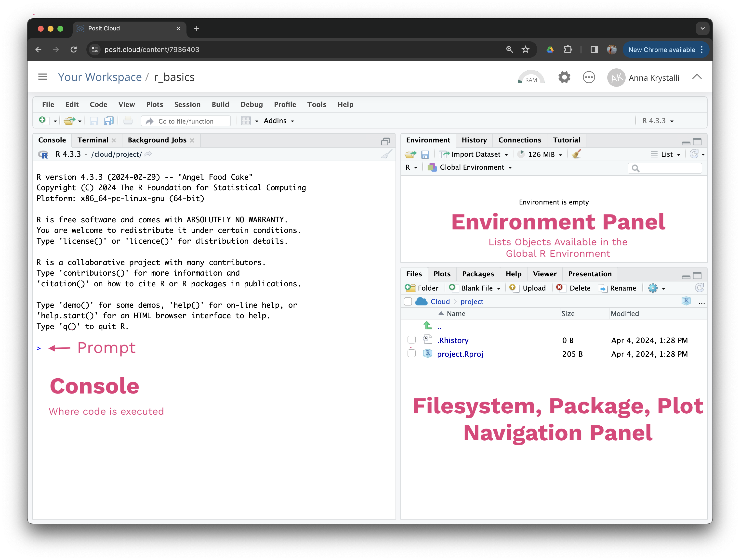Viewport: 740px width, 560px height.
Task: Click the Posit Cloud settings gear icon
Action: (564, 77)
